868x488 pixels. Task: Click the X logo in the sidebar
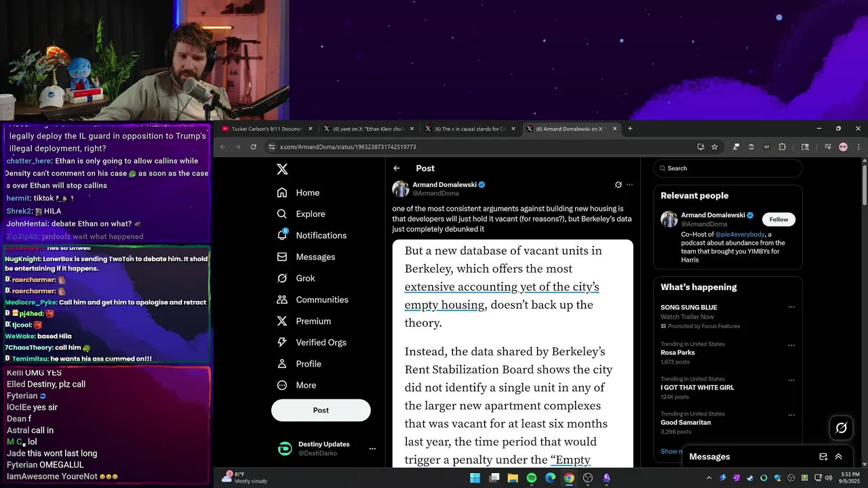(x=282, y=169)
